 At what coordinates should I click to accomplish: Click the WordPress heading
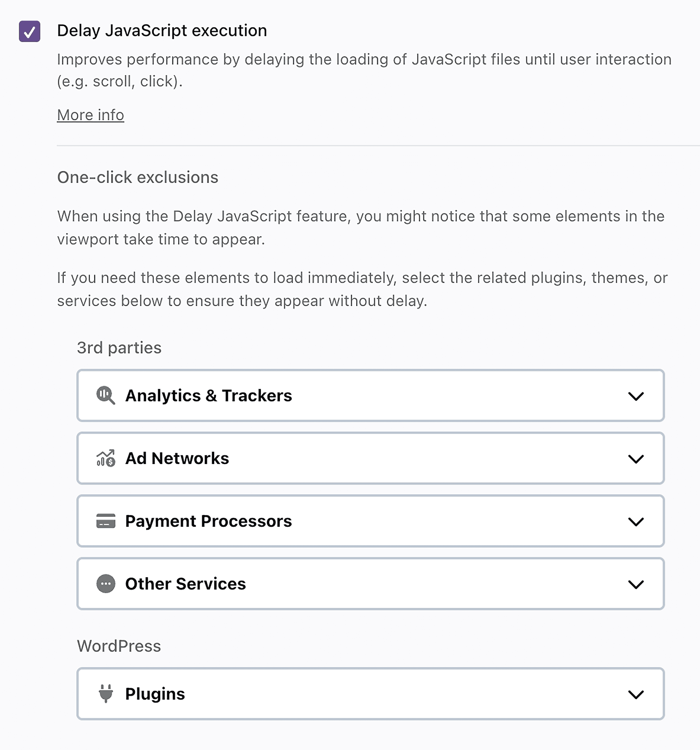click(119, 646)
